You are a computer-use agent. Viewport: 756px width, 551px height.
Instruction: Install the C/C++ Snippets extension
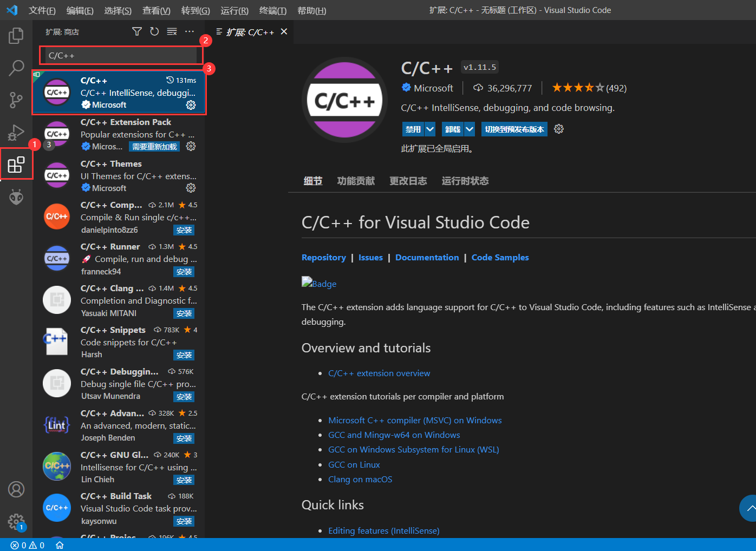click(x=184, y=355)
